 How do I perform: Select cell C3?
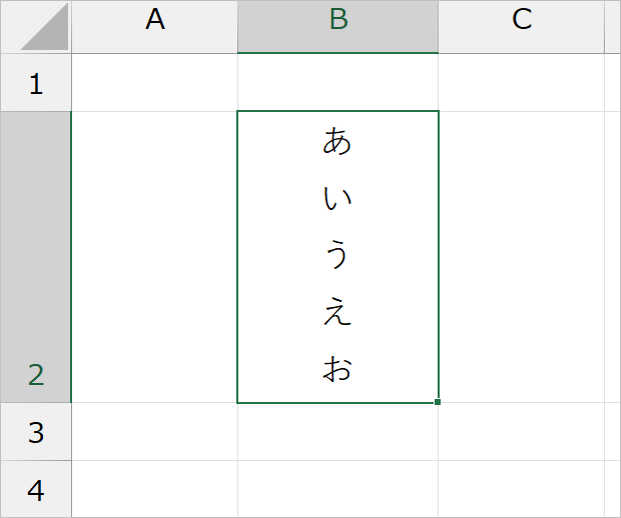[x=522, y=432]
